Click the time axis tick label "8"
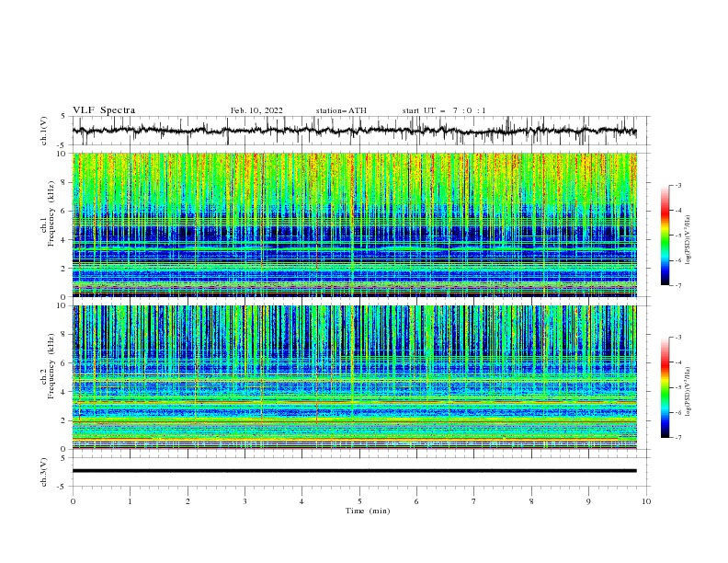728x563 pixels. (531, 501)
